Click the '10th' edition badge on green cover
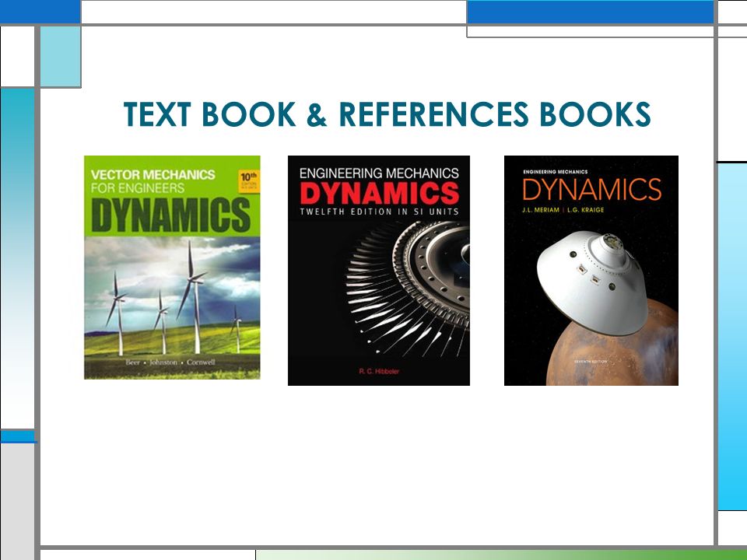The image size is (747, 560). (x=249, y=181)
